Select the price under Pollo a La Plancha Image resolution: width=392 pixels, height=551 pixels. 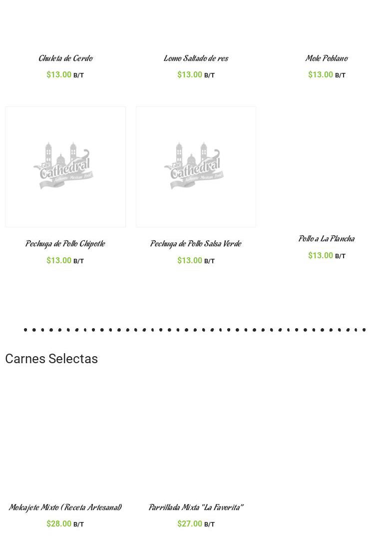321,255
